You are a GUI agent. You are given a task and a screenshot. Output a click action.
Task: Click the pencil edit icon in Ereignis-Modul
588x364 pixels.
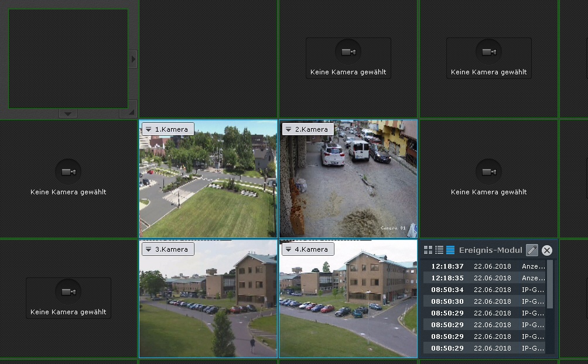coord(531,250)
